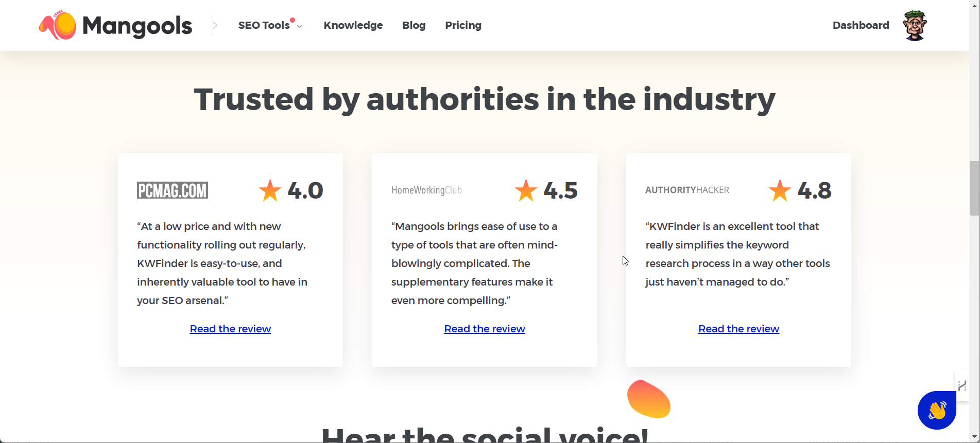Click the Mangools logo
980x443 pixels.
click(x=114, y=25)
